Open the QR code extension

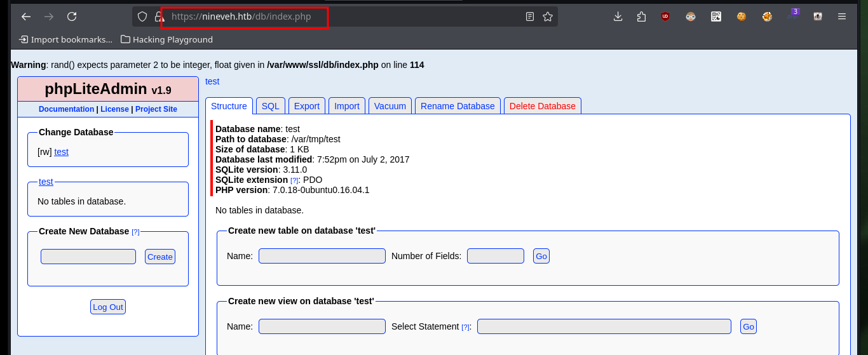tap(716, 17)
